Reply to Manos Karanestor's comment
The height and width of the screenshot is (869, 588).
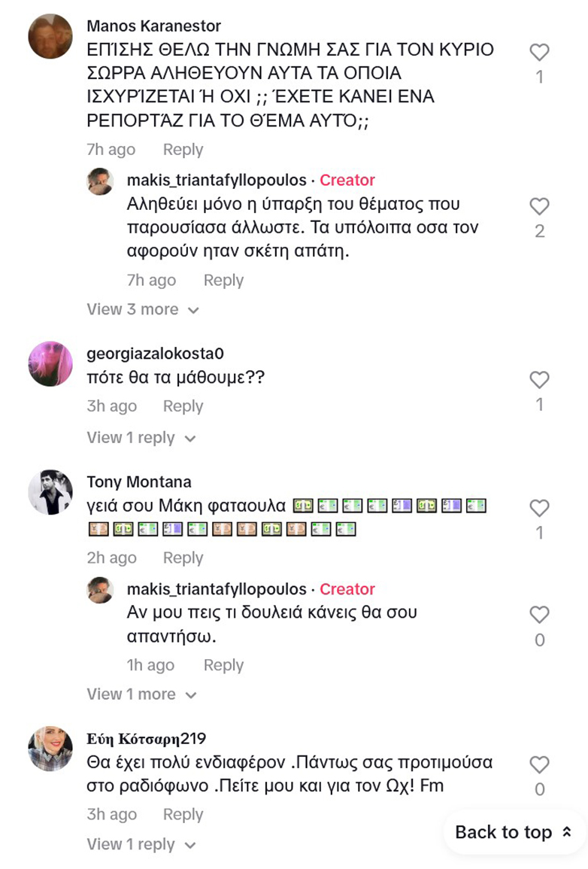click(x=183, y=150)
